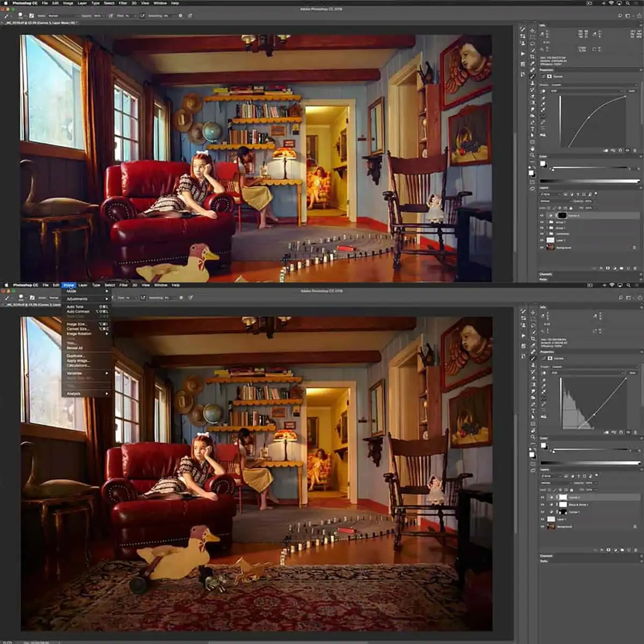The width and height of the screenshot is (644, 644).
Task: Select the Move tool in the lower window
Action: (x=532, y=312)
